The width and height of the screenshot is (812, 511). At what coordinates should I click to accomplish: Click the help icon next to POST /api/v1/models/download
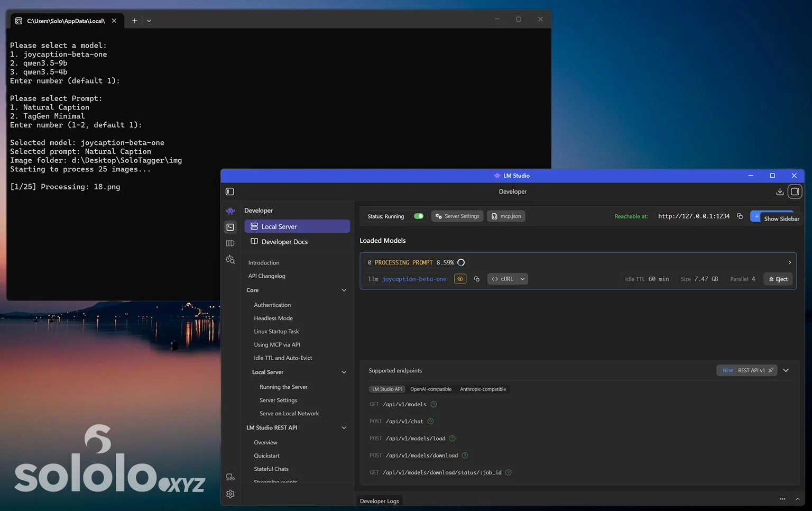pos(465,455)
